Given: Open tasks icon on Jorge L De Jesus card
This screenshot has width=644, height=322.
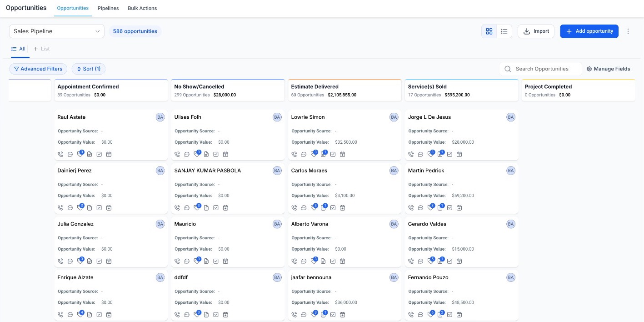Looking at the screenshot, I should (x=450, y=154).
